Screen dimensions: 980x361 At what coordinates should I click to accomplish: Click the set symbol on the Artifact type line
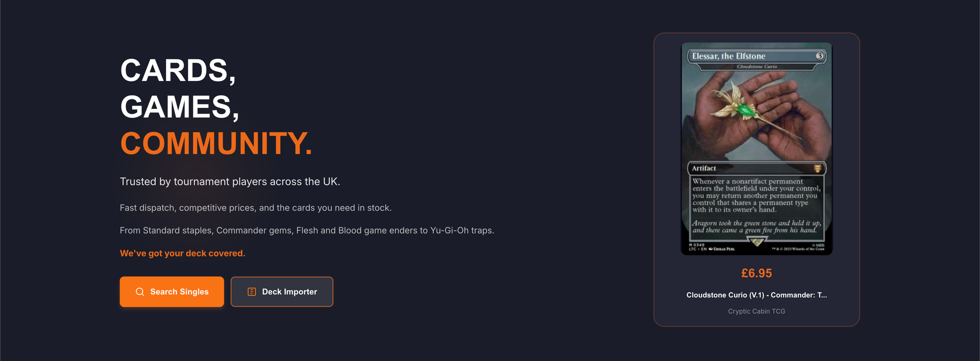point(817,169)
